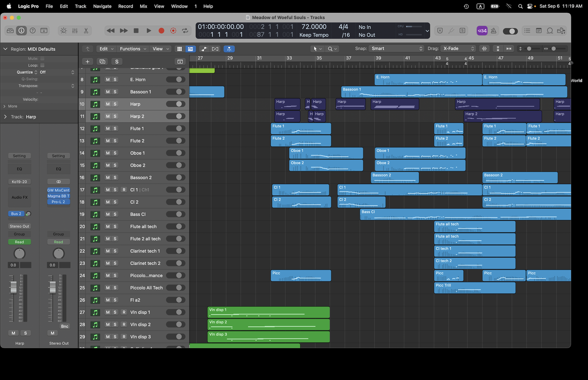588x380 pixels.
Task: Open the Library button in toolbar
Action: click(10, 31)
